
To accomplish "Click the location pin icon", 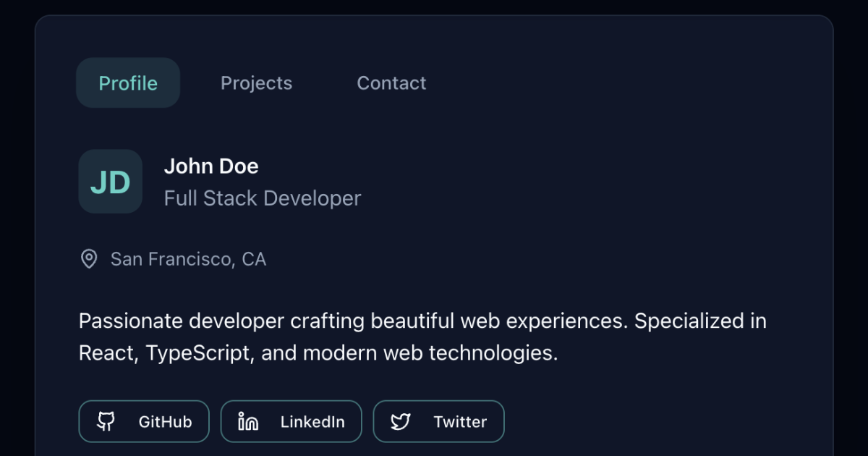I will [89, 259].
